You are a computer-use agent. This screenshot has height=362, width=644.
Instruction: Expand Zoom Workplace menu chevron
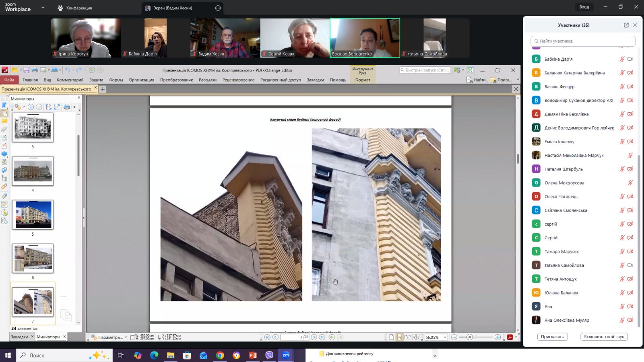click(43, 8)
